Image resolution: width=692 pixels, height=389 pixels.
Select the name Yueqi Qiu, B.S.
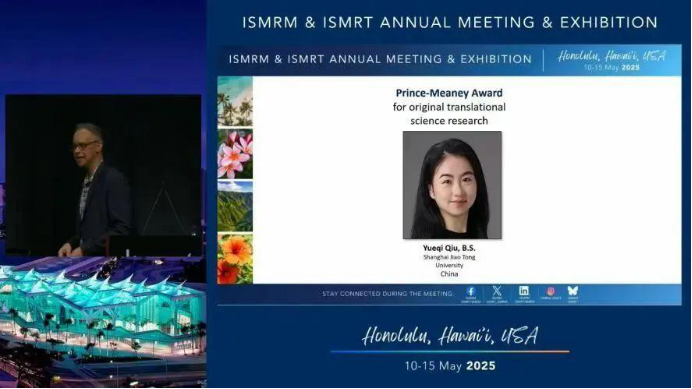449,248
